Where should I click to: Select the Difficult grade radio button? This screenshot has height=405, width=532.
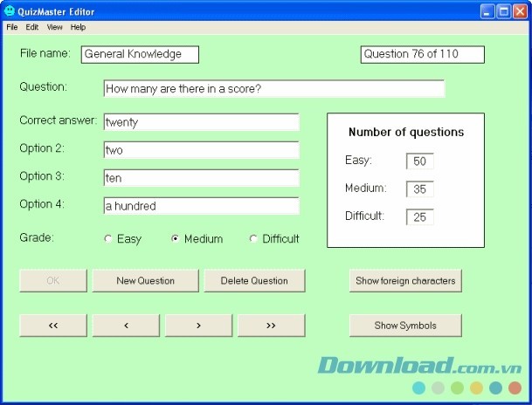[254, 239]
